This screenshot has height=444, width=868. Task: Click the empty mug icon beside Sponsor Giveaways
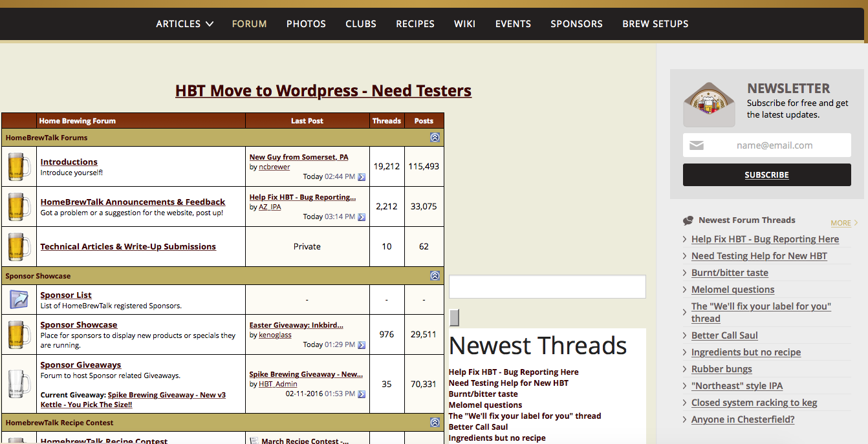(19, 384)
